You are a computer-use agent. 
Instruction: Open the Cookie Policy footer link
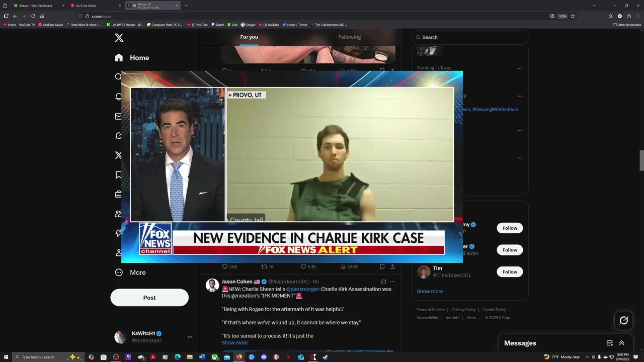click(495, 310)
